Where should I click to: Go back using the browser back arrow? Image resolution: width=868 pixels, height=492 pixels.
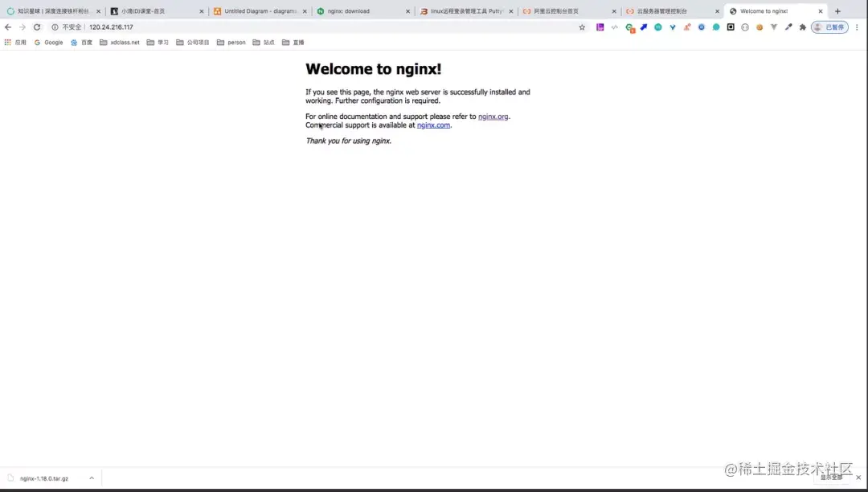click(x=8, y=27)
